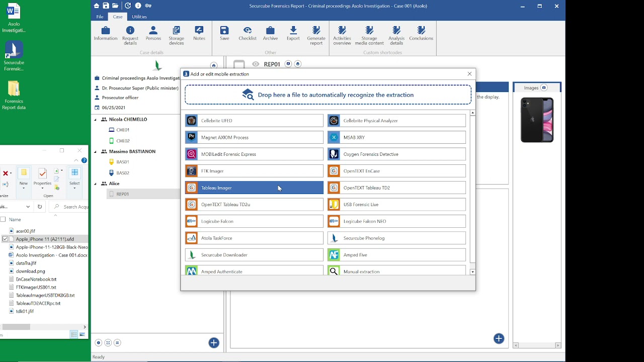Switch File Explorer to details view
The width and height of the screenshot is (644, 362).
pyautogui.click(x=74, y=334)
